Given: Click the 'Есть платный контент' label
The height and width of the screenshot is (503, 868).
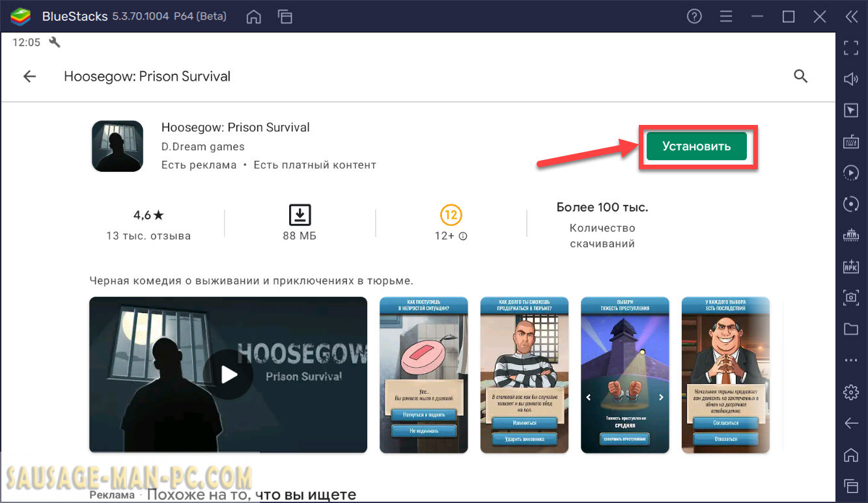Looking at the screenshot, I should point(315,165).
